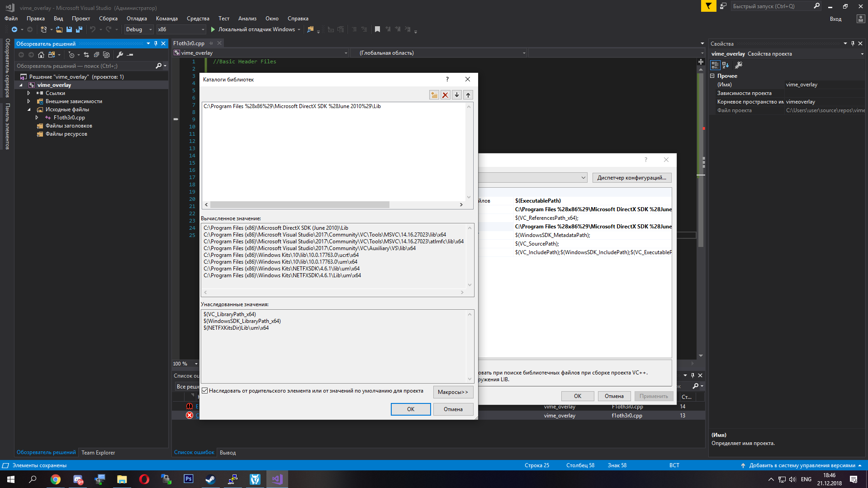The width and height of the screenshot is (868, 488).
Task: Switch to the Team Explorer tab
Action: pos(98,452)
